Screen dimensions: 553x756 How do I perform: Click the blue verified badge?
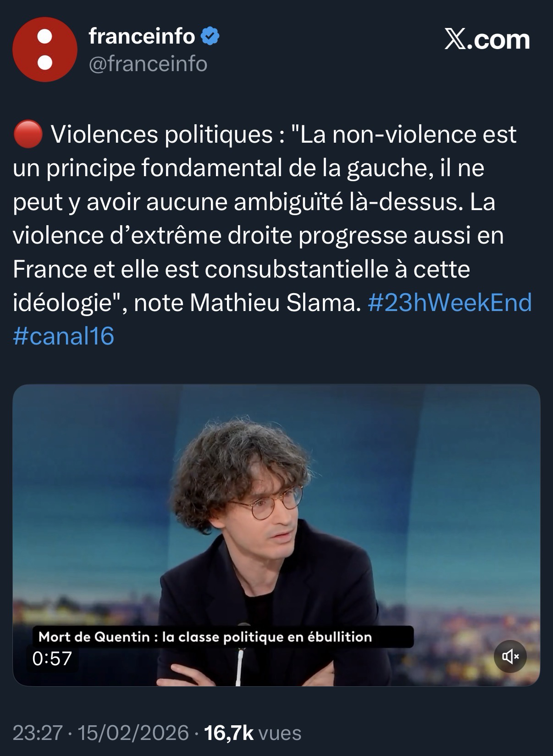(x=210, y=37)
